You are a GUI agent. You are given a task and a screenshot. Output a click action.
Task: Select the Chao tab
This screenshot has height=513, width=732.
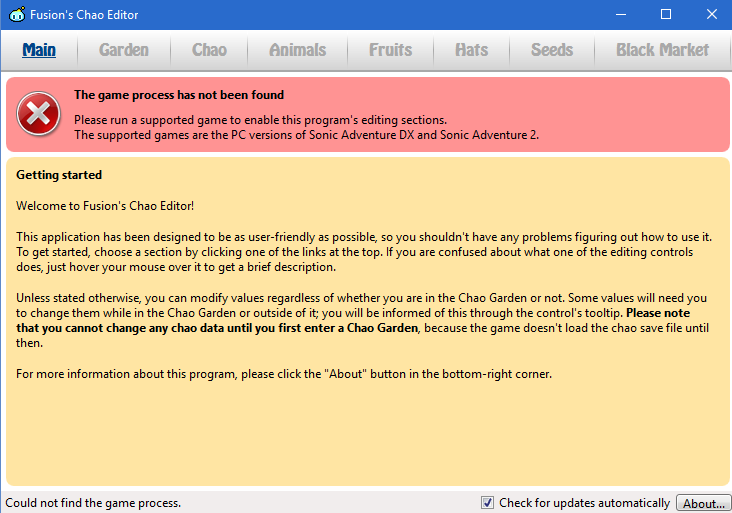point(209,50)
